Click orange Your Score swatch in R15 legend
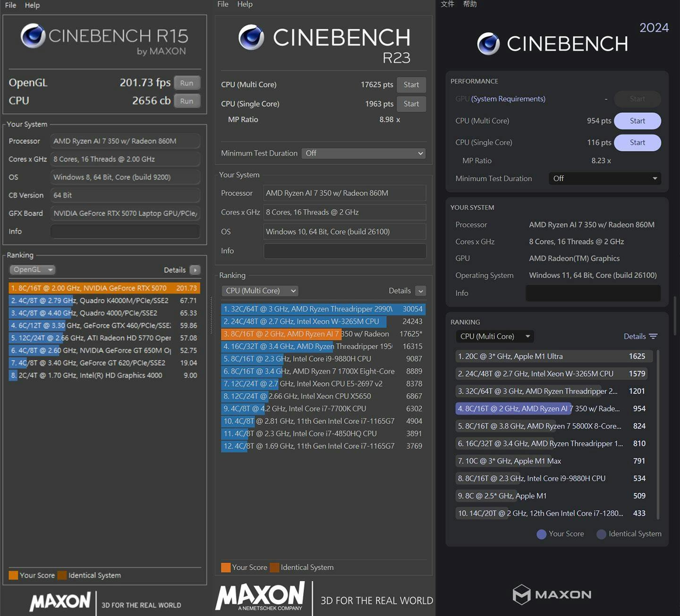This screenshot has height=616, width=680. [x=13, y=575]
